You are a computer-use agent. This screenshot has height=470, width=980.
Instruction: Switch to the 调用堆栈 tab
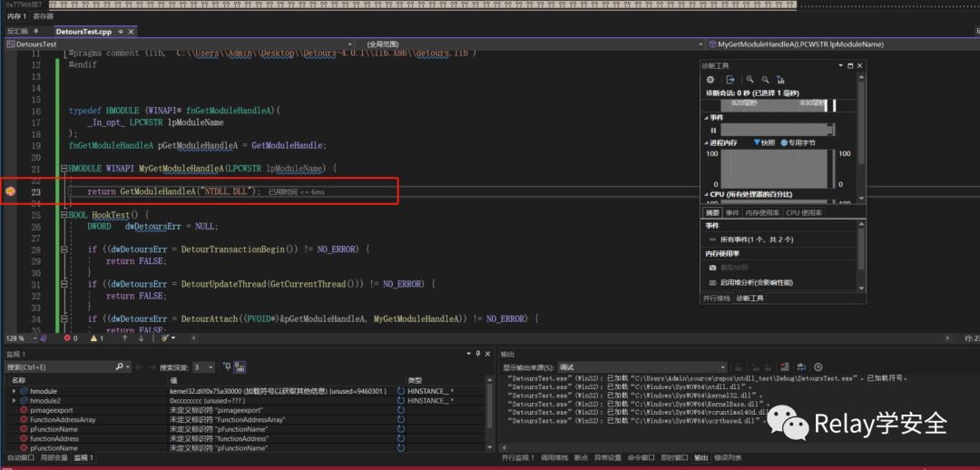coord(556,458)
